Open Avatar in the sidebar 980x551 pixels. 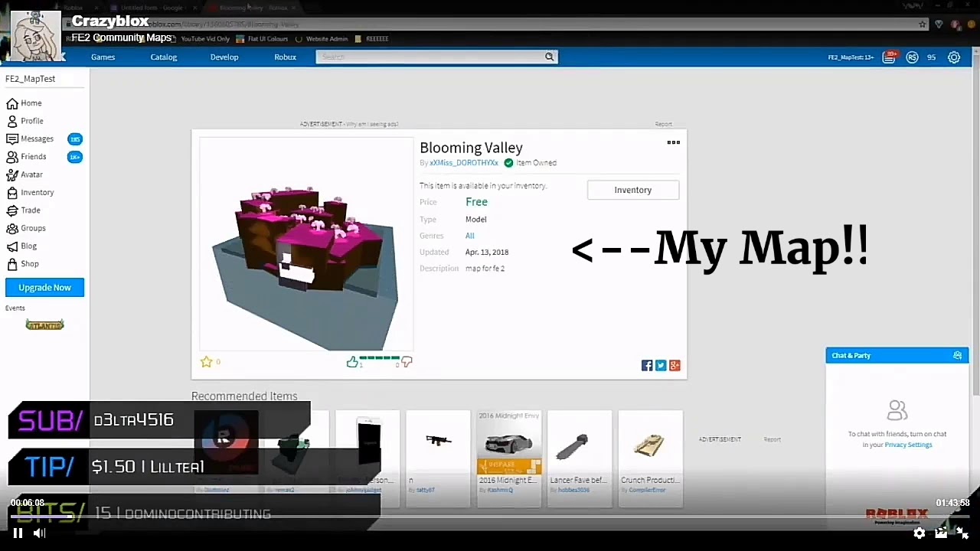coord(25,174)
